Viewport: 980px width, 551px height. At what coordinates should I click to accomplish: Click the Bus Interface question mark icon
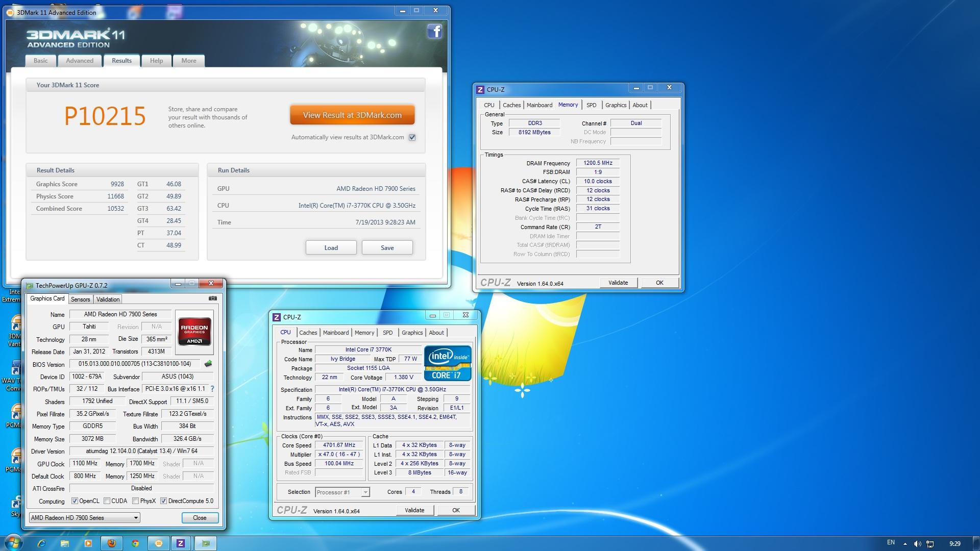click(212, 389)
